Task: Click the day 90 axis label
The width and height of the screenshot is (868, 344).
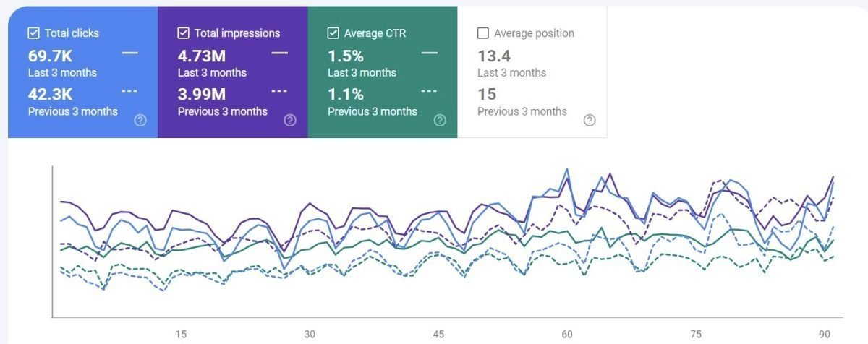Action: point(825,334)
